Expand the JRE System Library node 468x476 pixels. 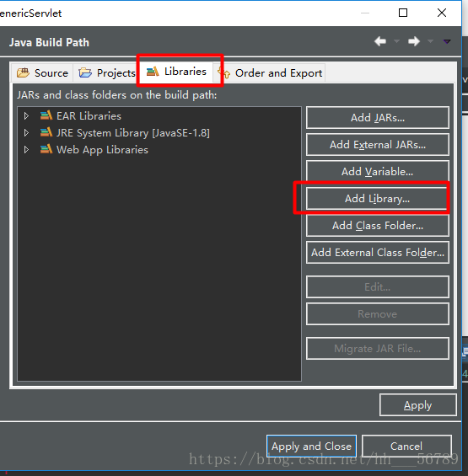26,132
